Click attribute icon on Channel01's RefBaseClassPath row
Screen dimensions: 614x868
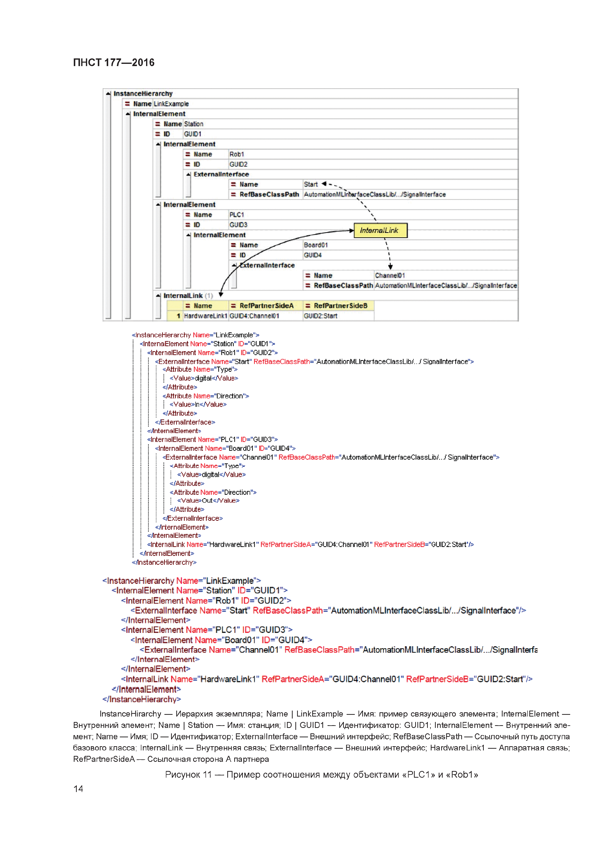tap(308, 285)
